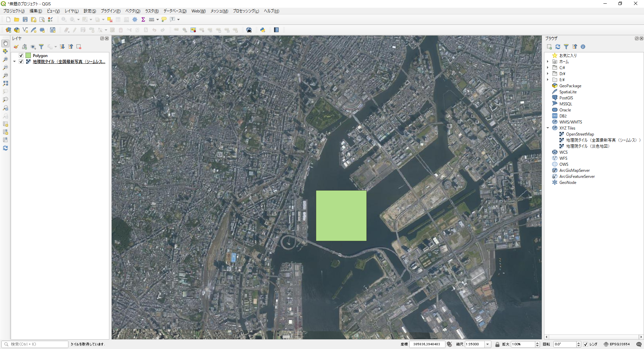Open the レイヤ menu

[x=71, y=11]
